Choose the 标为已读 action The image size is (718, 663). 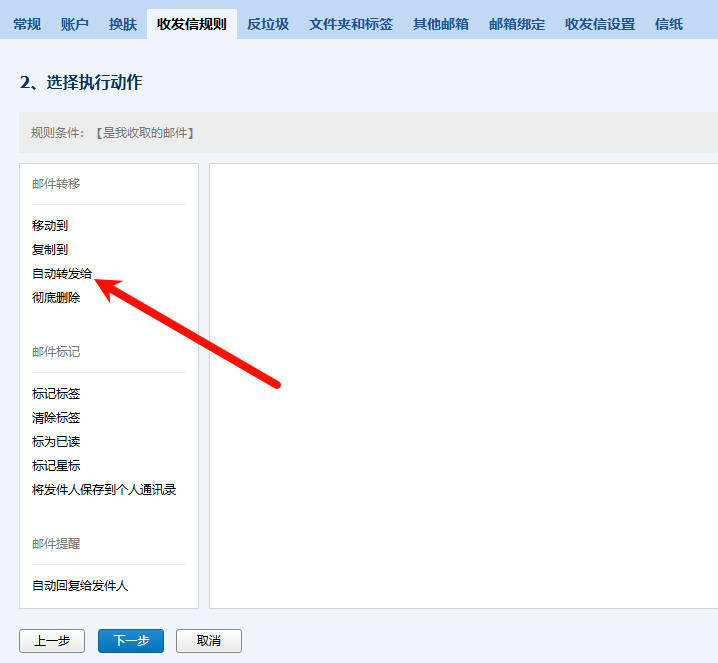[x=56, y=442]
